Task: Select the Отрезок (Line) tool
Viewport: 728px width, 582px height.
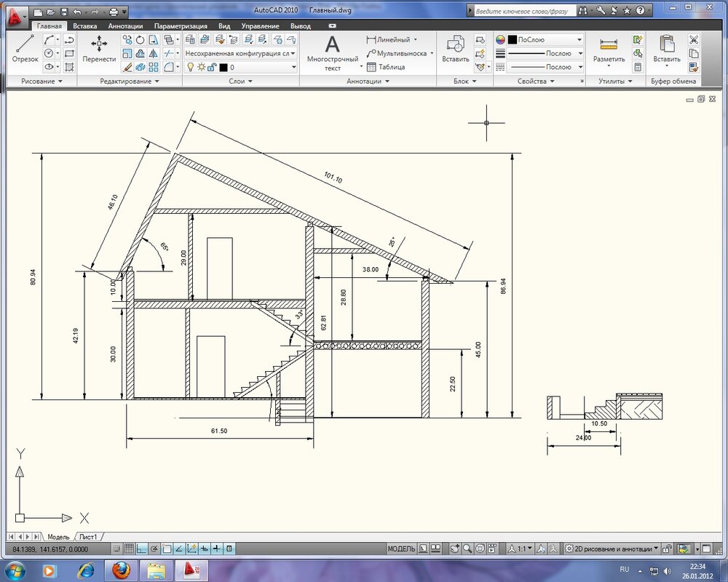Action: (x=25, y=49)
